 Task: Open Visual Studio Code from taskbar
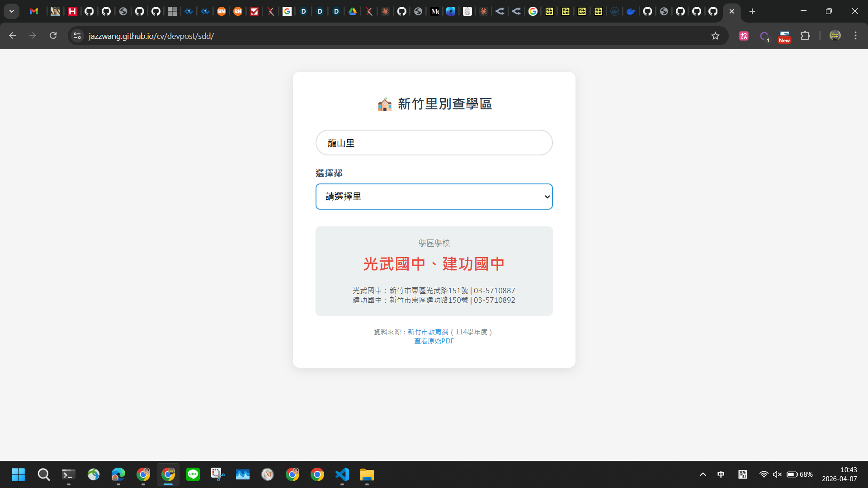click(x=342, y=474)
